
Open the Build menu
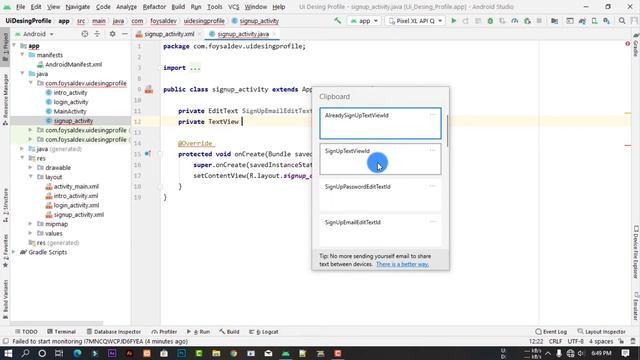(178, 7)
